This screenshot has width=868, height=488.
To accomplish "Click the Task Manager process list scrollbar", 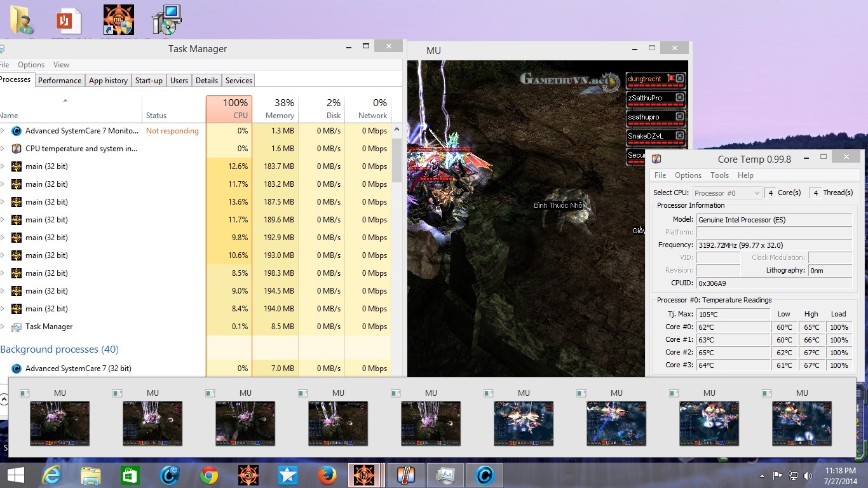I will [x=397, y=159].
